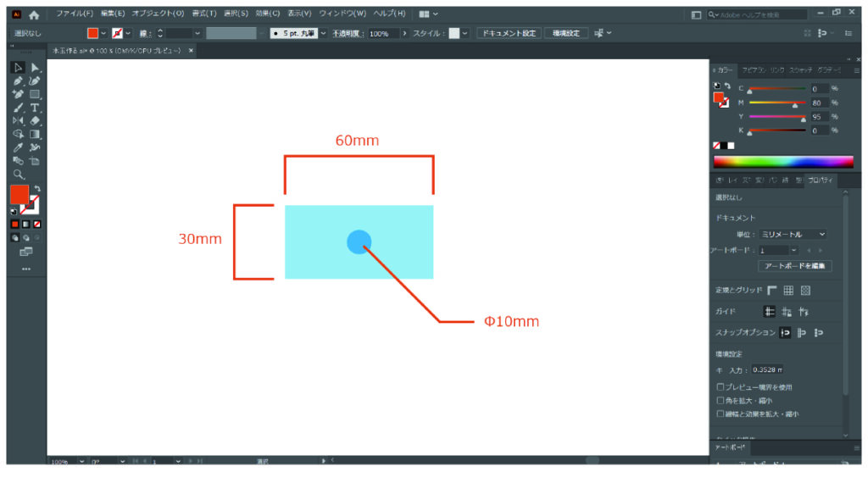The image size is (868, 494).
Task: Enable the 線幅と効果を拡大・縮小 checkbox
Action: [x=721, y=414]
